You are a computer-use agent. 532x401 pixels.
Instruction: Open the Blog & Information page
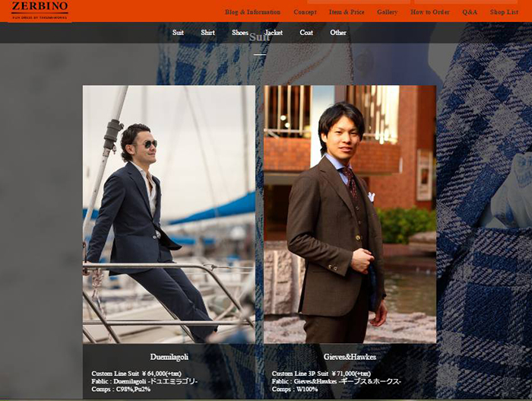(x=252, y=12)
